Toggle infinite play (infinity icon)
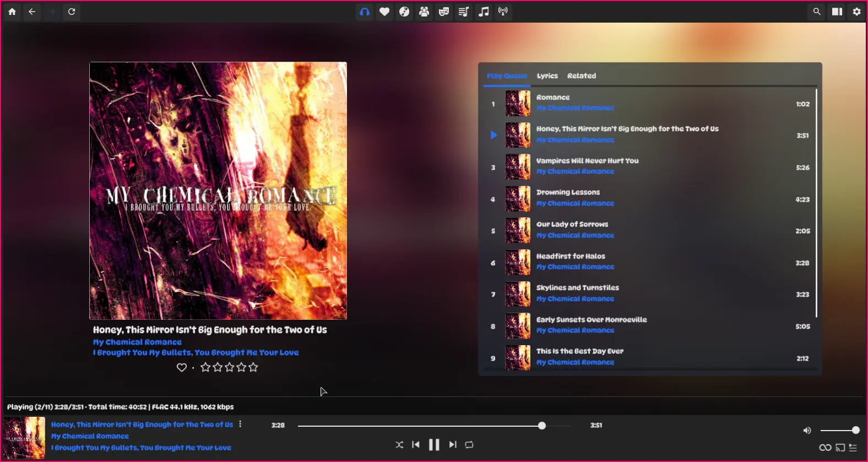 [825, 448]
